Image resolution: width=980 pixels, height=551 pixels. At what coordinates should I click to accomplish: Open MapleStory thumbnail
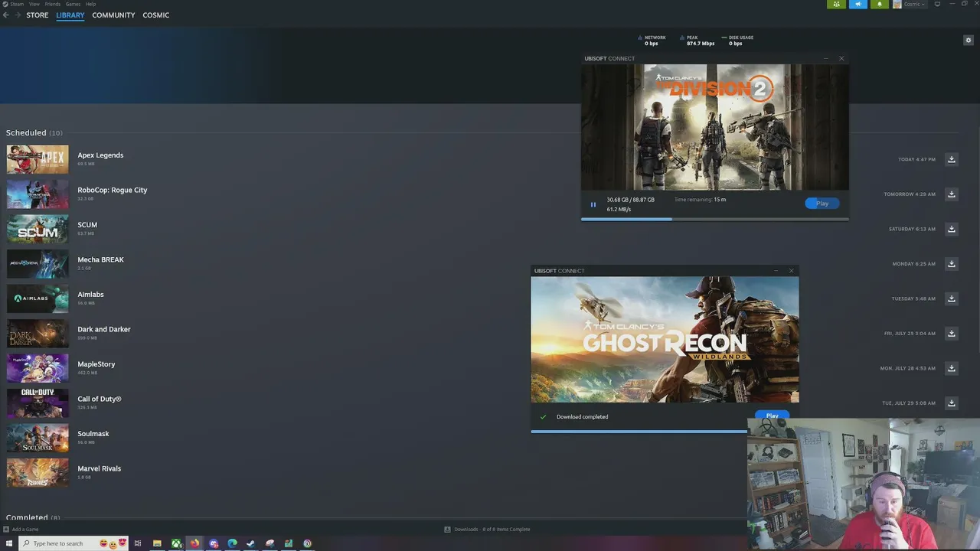click(x=38, y=368)
